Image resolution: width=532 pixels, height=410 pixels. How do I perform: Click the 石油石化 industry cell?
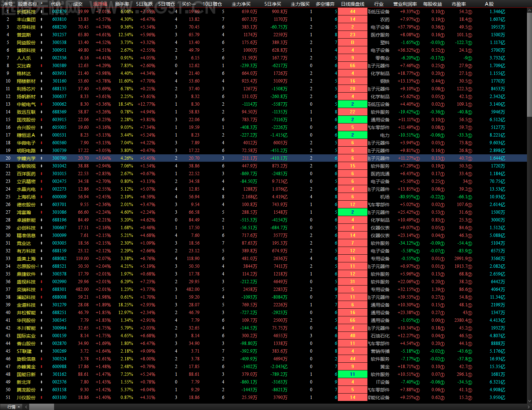[x=380, y=336]
